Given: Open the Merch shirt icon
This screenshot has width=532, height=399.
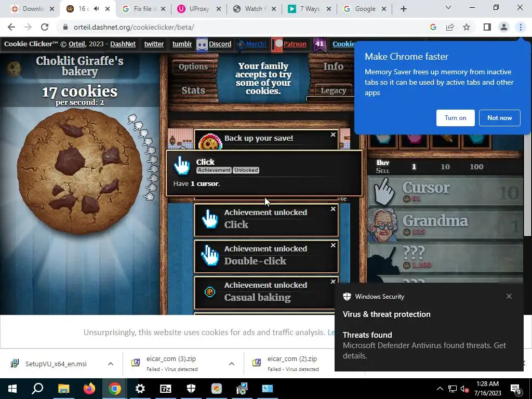Looking at the screenshot, I should [241, 45].
